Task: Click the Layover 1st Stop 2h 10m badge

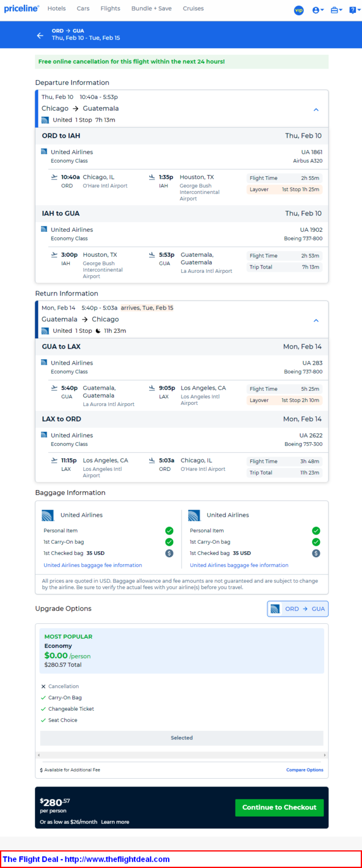Action: pyautogui.click(x=284, y=400)
